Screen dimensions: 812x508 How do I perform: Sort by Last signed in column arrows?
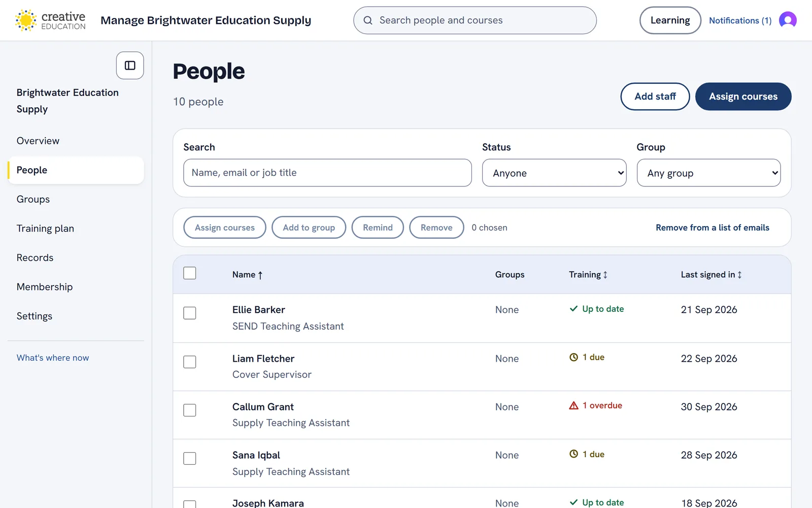(739, 275)
